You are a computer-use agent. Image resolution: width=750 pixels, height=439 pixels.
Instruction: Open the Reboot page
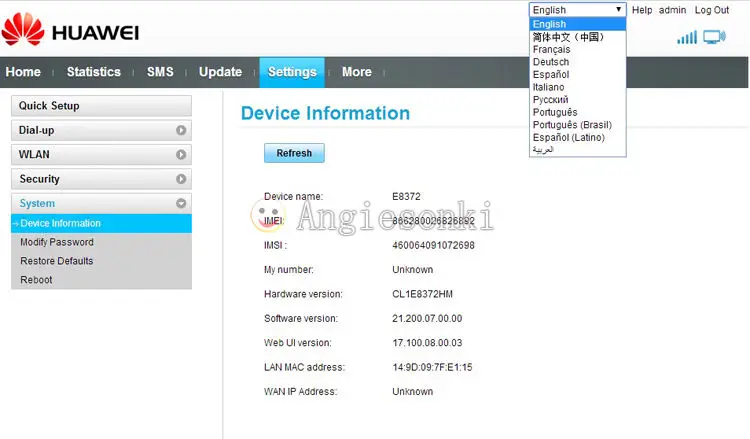(x=36, y=280)
